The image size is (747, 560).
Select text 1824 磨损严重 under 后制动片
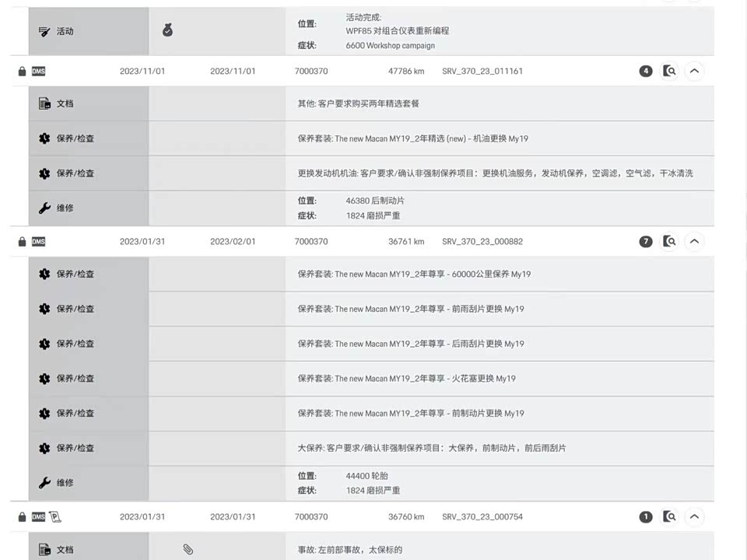[x=373, y=215]
